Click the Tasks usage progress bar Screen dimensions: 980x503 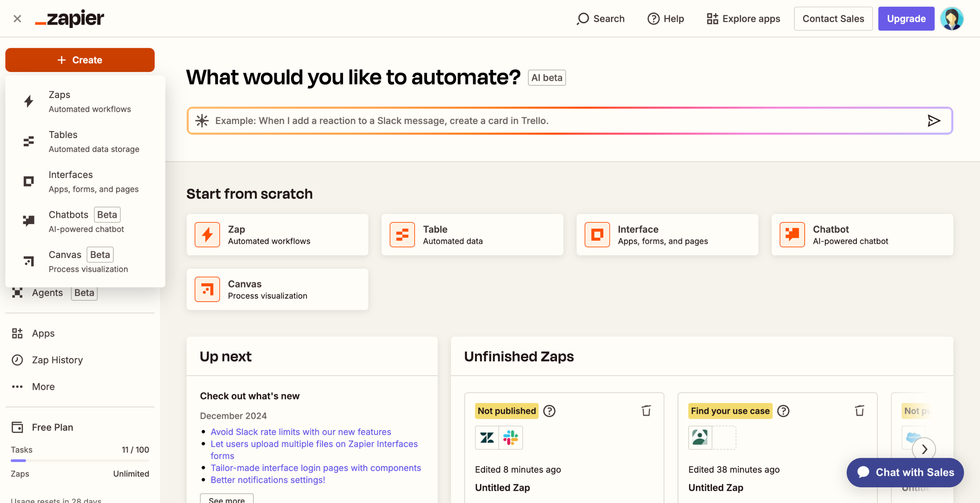(x=80, y=461)
